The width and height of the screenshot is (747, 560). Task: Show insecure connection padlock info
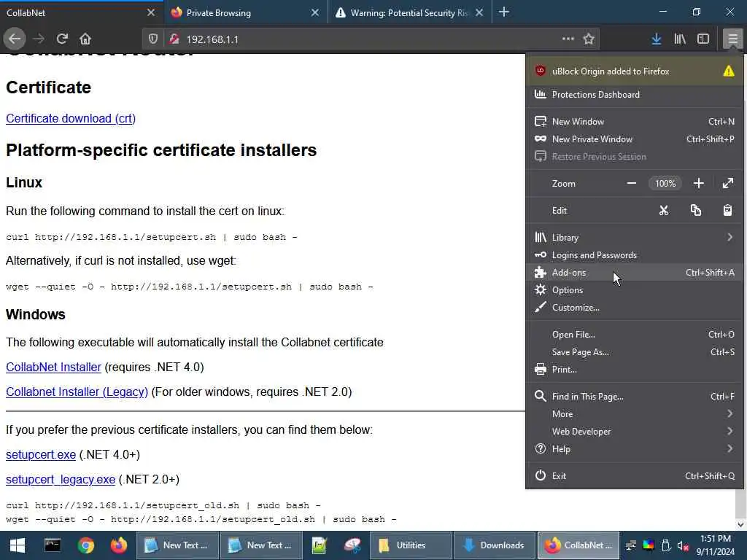tap(174, 39)
